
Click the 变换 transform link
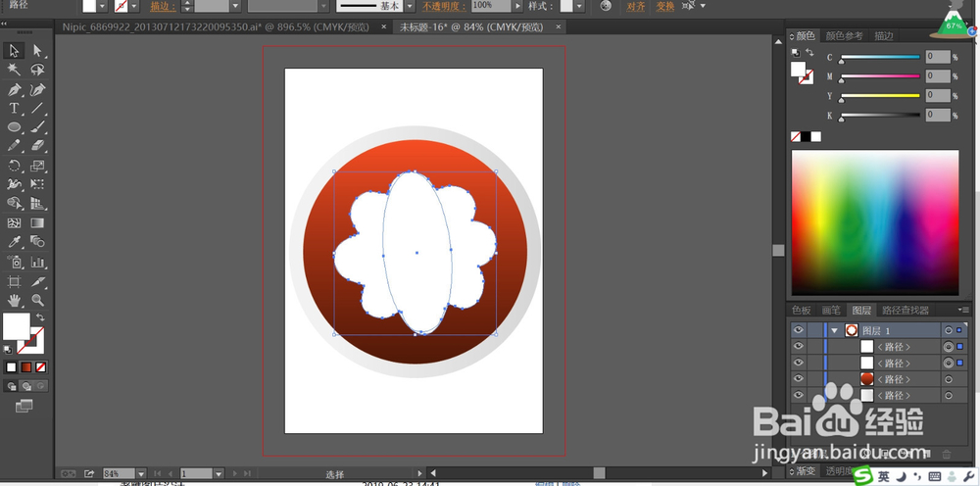tap(665, 6)
